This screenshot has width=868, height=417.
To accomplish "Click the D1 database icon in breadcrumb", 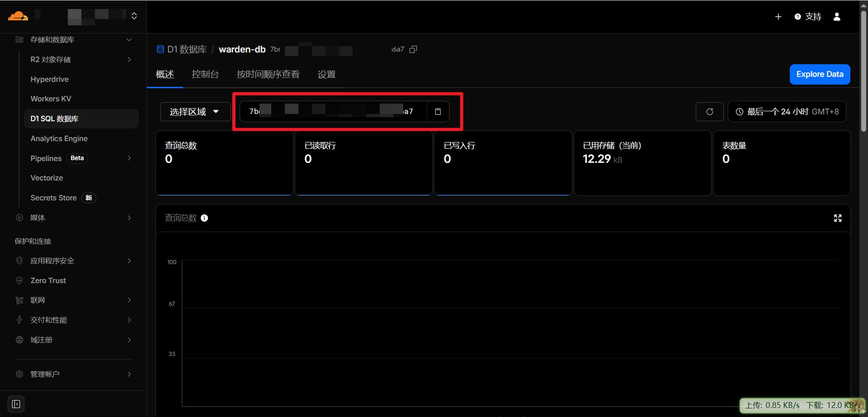I will [160, 49].
